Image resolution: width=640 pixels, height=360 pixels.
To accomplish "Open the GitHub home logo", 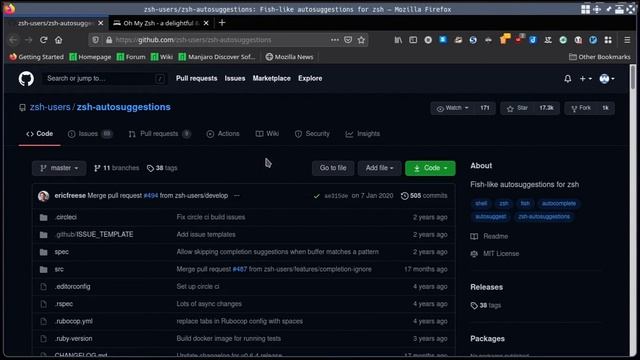I will point(26,78).
